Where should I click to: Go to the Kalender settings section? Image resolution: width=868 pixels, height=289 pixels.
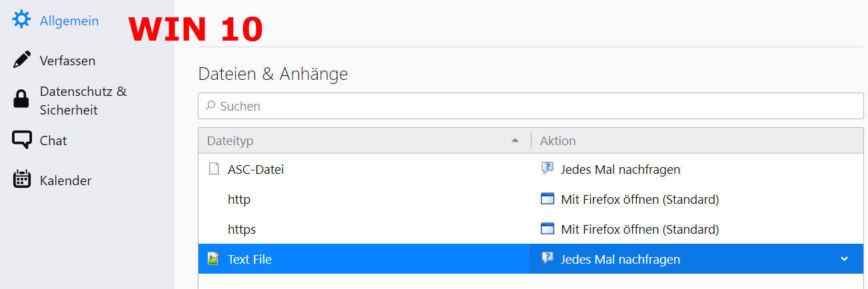(65, 180)
